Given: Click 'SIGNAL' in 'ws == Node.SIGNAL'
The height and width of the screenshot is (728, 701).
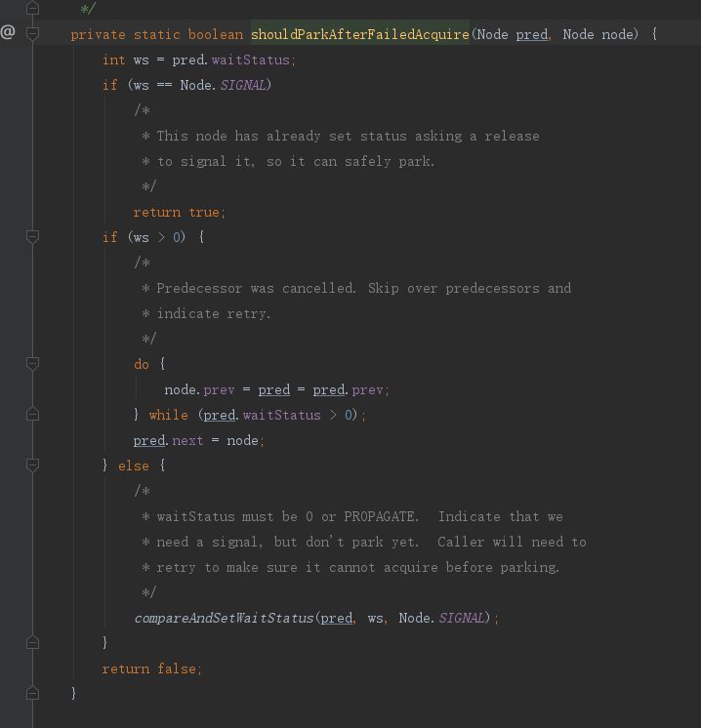Looking at the screenshot, I should pyautogui.click(x=242, y=85).
